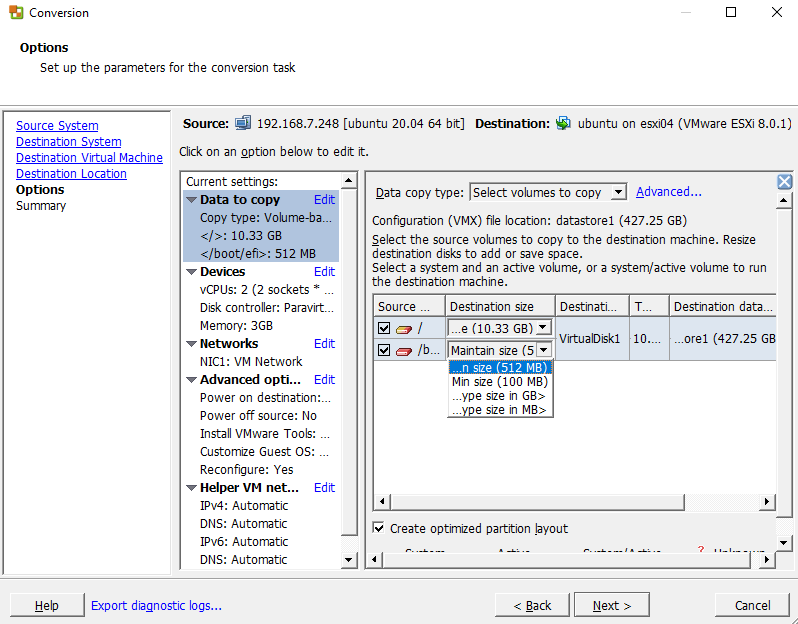This screenshot has width=798, height=624.
Task: Click the Conversion app icon in title bar
Action: 16,12
